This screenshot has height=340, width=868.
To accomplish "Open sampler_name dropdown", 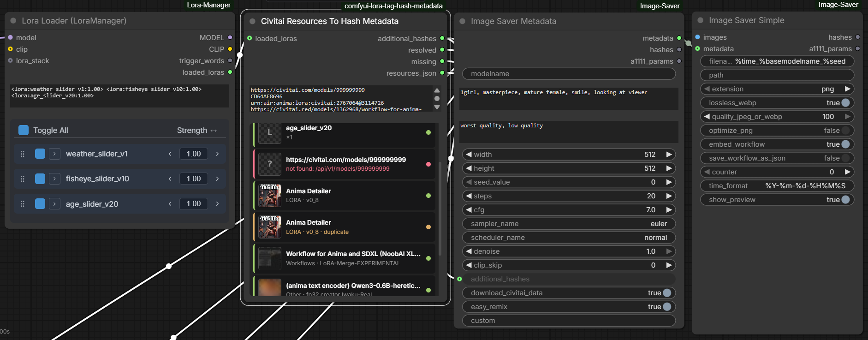I will point(569,224).
